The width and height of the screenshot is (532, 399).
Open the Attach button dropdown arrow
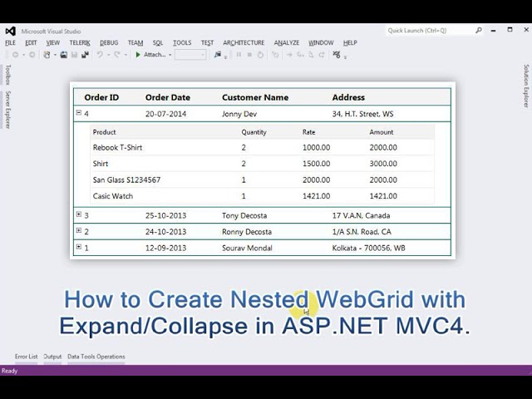point(170,55)
